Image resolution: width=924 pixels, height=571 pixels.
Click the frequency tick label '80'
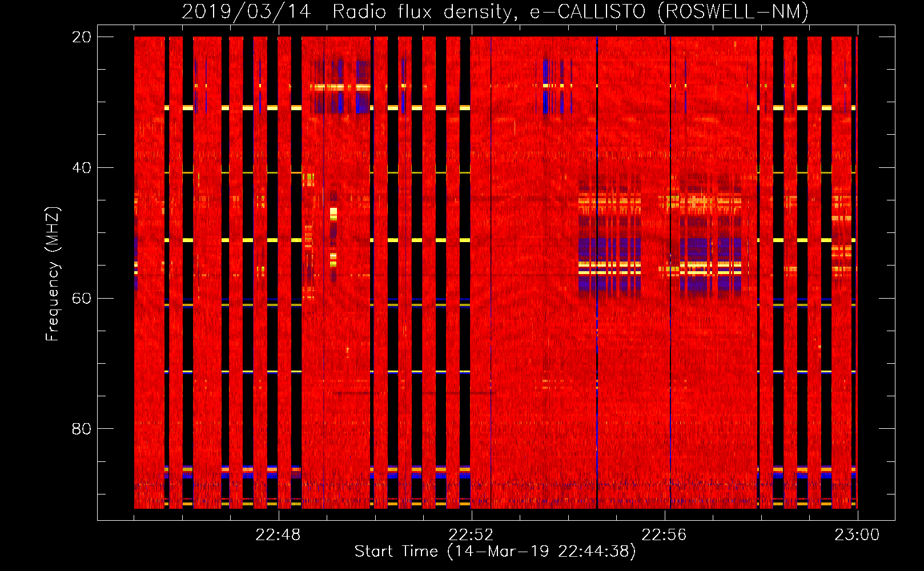point(82,429)
